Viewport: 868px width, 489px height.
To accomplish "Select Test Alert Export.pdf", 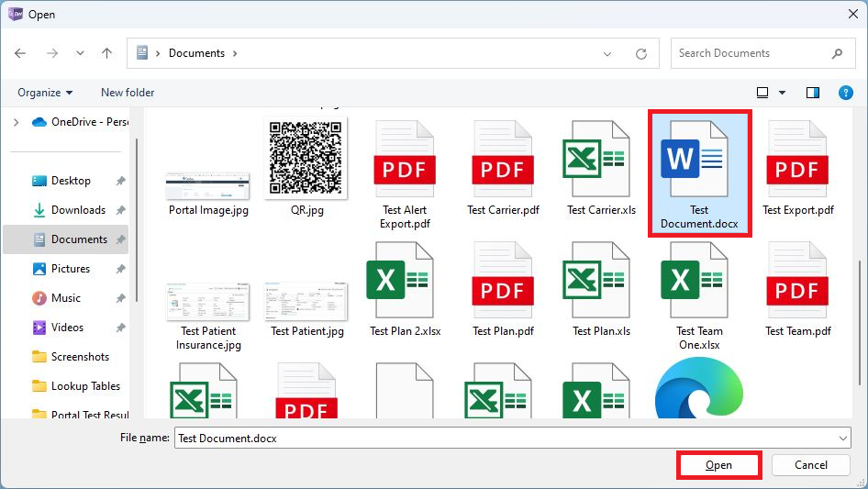I will pos(405,174).
